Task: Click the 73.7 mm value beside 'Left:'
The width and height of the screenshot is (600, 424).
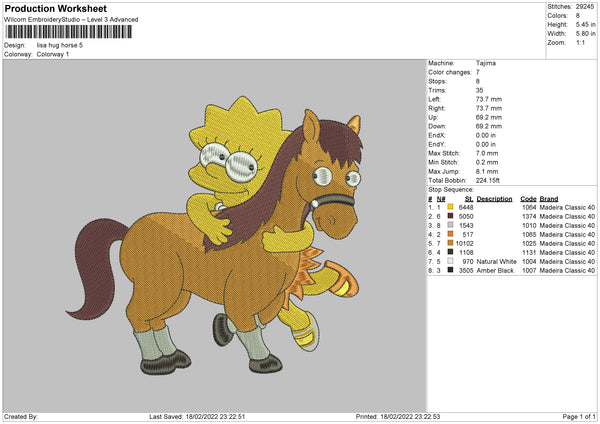Action: point(489,99)
